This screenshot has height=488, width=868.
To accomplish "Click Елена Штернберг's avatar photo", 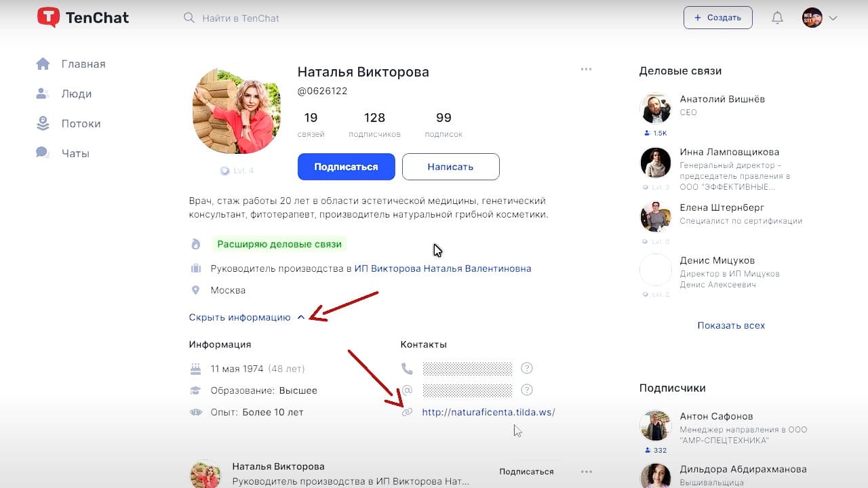I will (x=655, y=217).
